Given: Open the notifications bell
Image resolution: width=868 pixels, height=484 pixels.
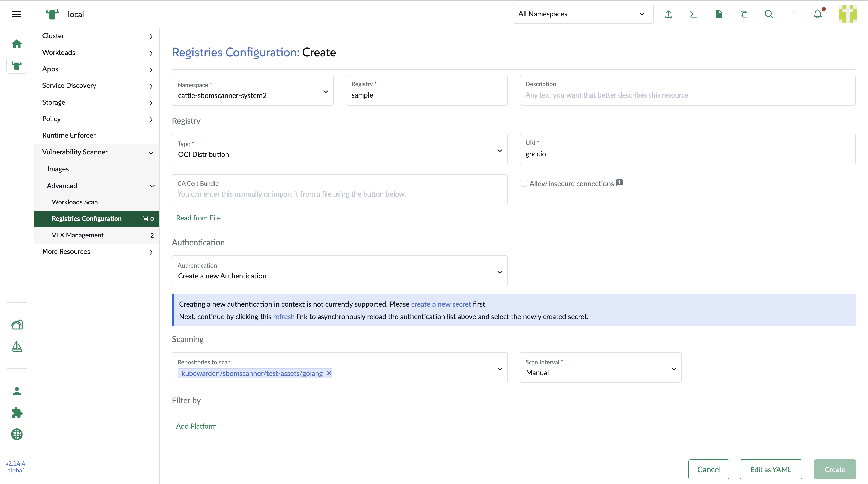Looking at the screenshot, I should click(x=818, y=14).
